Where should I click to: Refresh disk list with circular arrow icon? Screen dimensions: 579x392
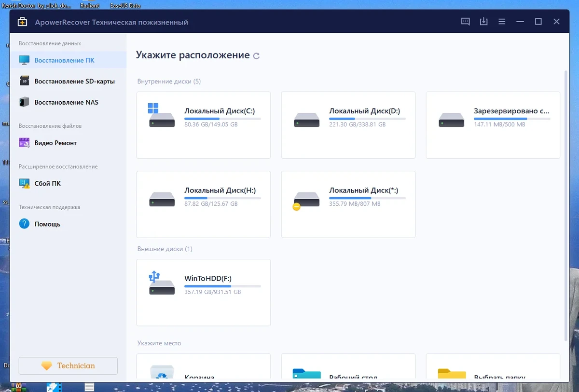click(257, 56)
